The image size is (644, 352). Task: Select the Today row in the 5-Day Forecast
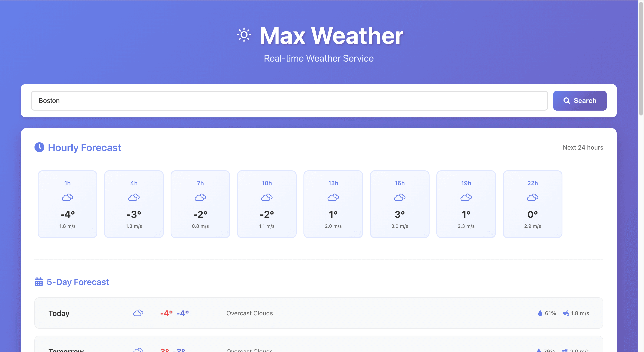(x=319, y=313)
